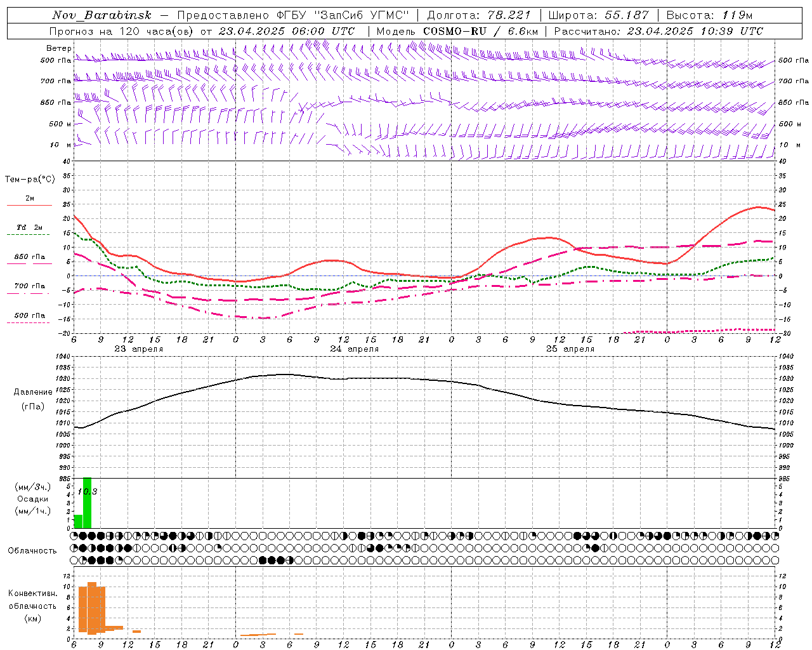Select 'Прогноз на 120 часа(ов)' forecast start text

(122, 31)
